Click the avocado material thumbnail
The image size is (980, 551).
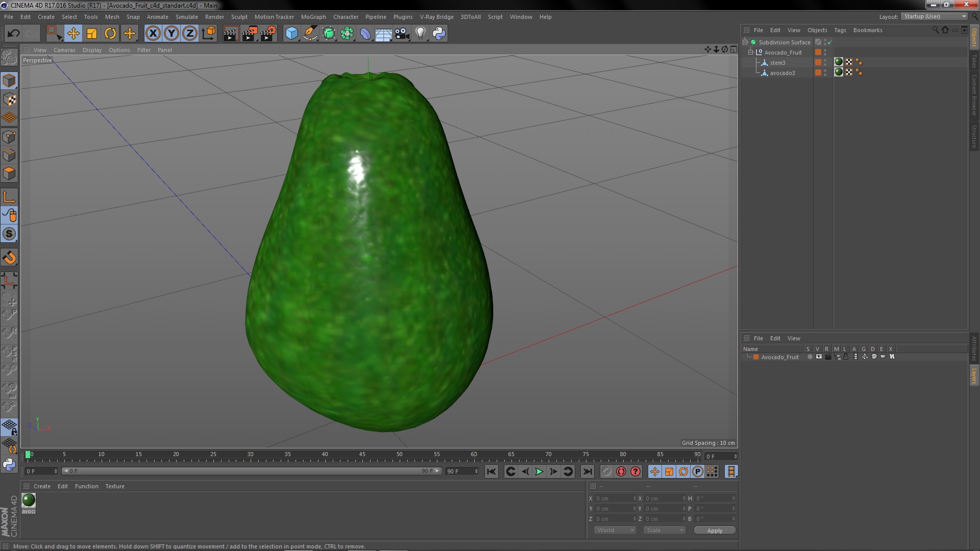coord(29,500)
